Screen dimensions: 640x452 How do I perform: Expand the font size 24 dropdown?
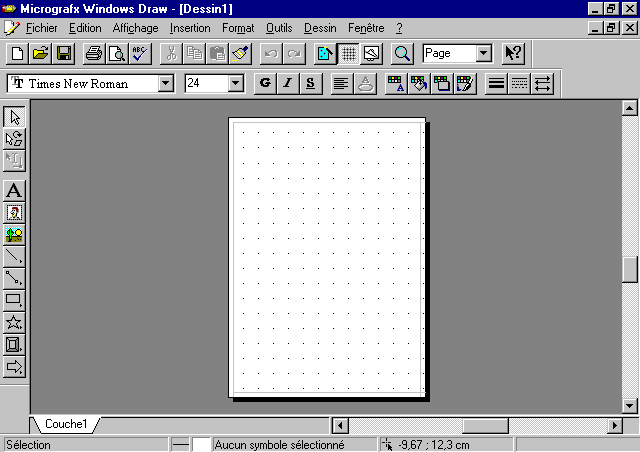coord(236,83)
